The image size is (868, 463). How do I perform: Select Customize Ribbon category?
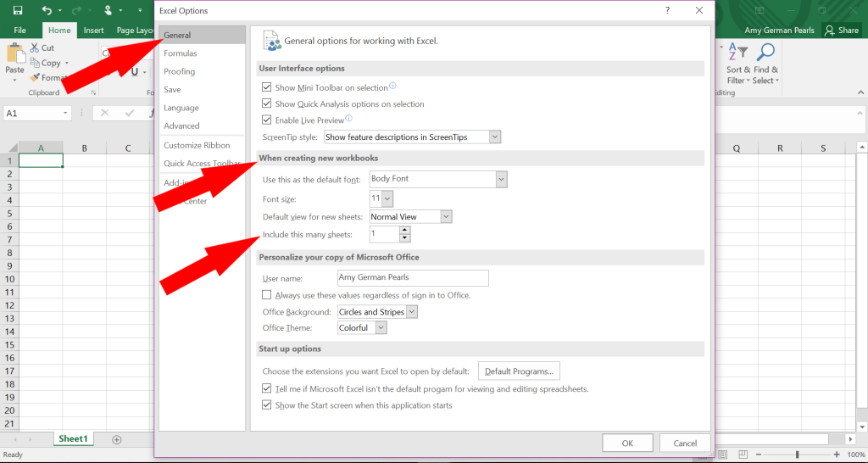click(202, 145)
